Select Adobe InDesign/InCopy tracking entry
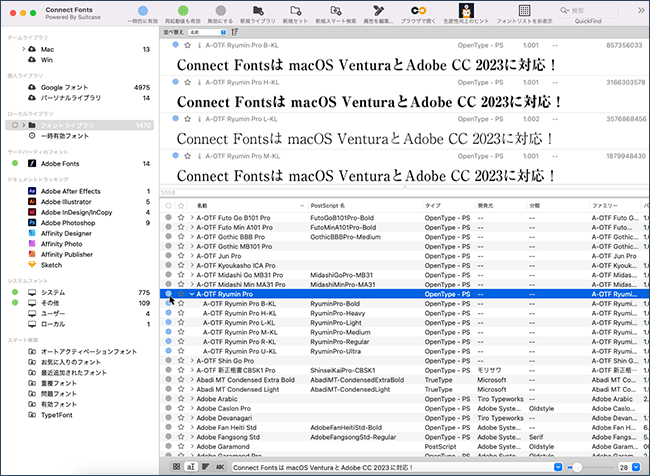The height and width of the screenshot is (476, 650). (76, 212)
